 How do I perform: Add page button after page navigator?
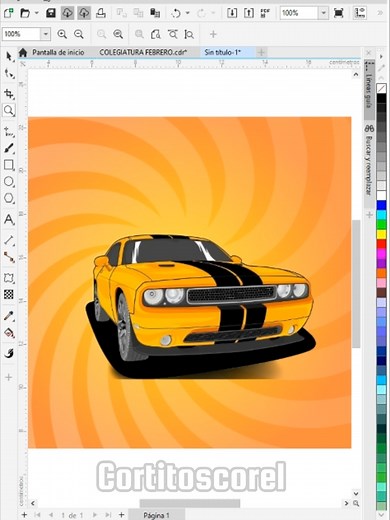(122, 515)
